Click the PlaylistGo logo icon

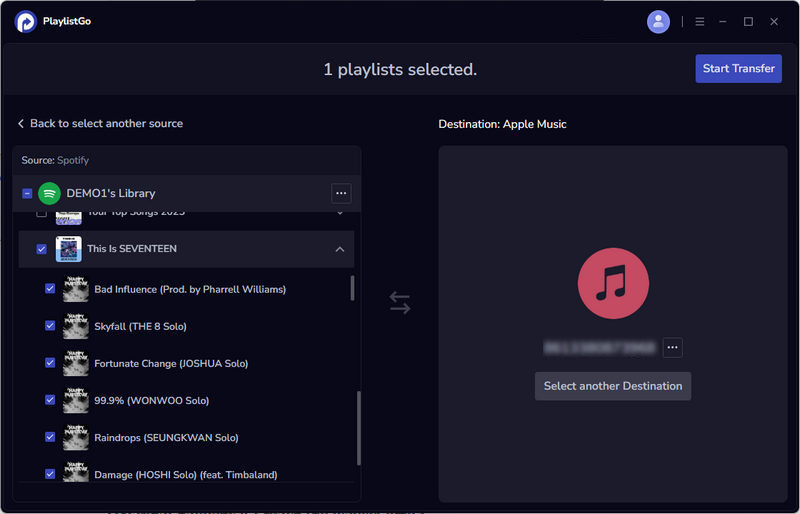point(26,21)
